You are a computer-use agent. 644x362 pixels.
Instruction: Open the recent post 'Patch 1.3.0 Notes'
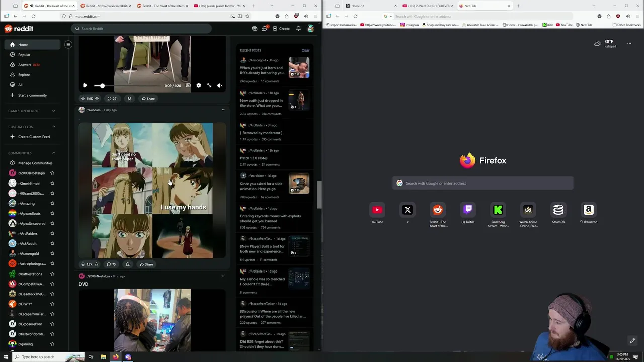(x=254, y=158)
